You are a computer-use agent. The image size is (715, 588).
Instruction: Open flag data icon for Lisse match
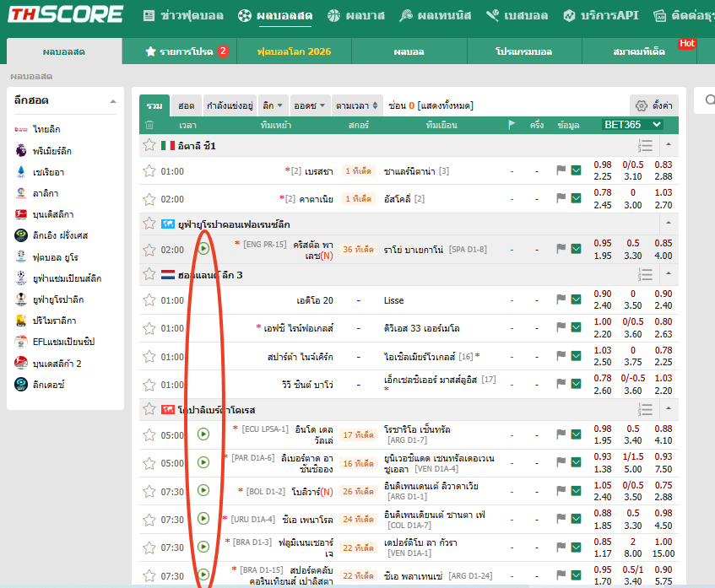(561, 299)
